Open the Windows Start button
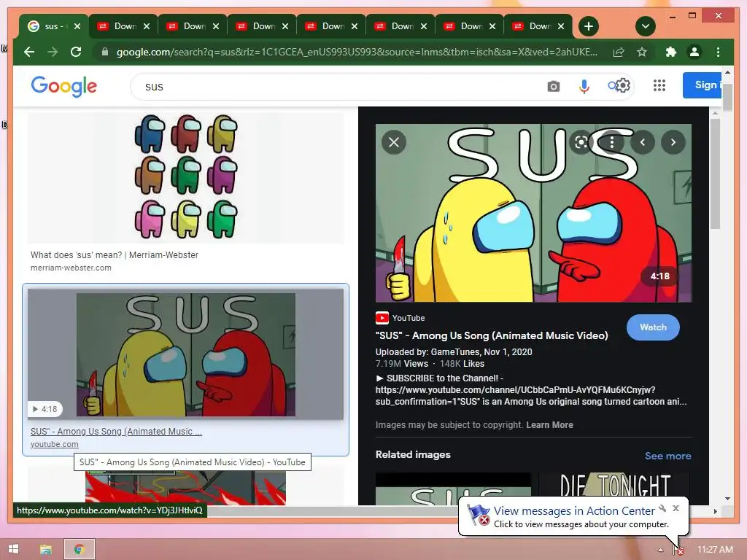This screenshot has height=560, width=747. pos(13,549)
